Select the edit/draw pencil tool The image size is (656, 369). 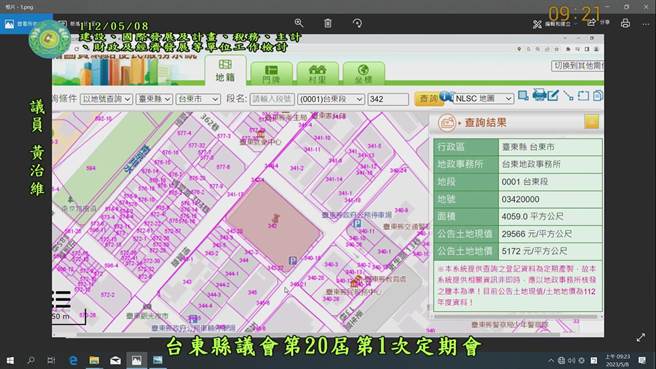point(553,96)
